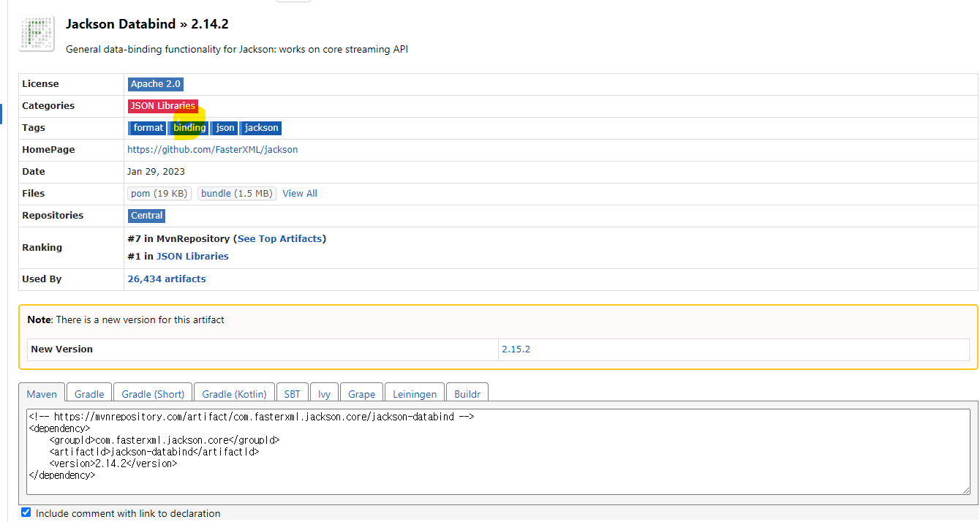Viewport: 980px width, 522px height.
Task: Click the HomePage row label
Action: coord(48,150)
